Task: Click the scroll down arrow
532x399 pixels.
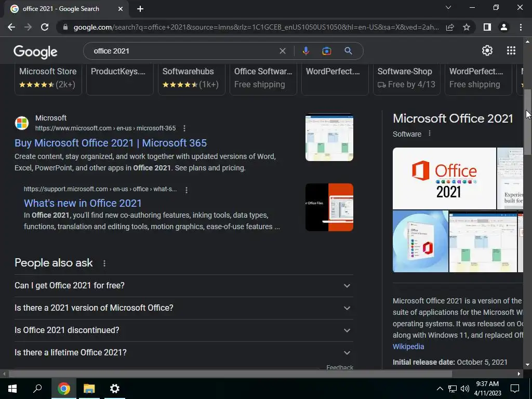Action: pyautogui.click(x=527, y=365)
